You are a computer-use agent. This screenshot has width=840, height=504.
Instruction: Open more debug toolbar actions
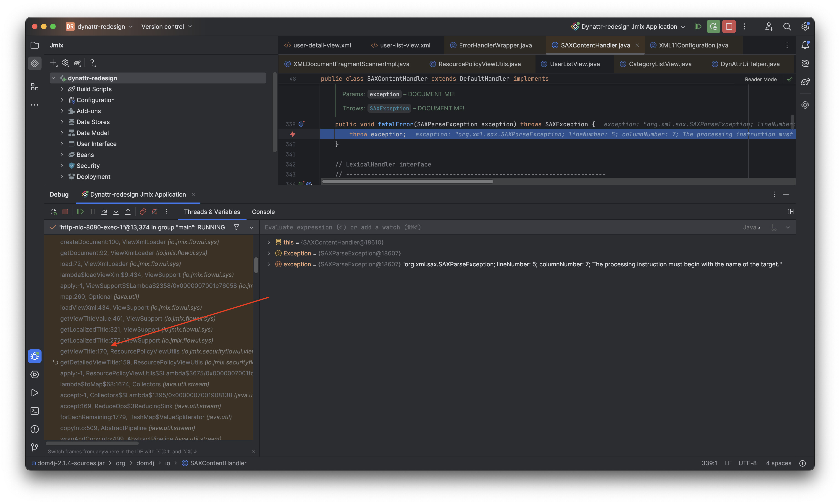point(167,212)
